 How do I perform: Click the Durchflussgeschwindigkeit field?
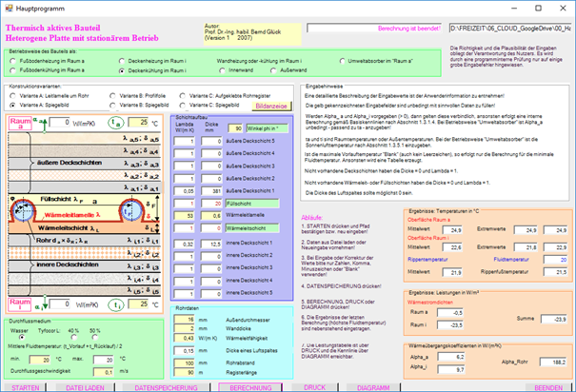tap(104, 372)
